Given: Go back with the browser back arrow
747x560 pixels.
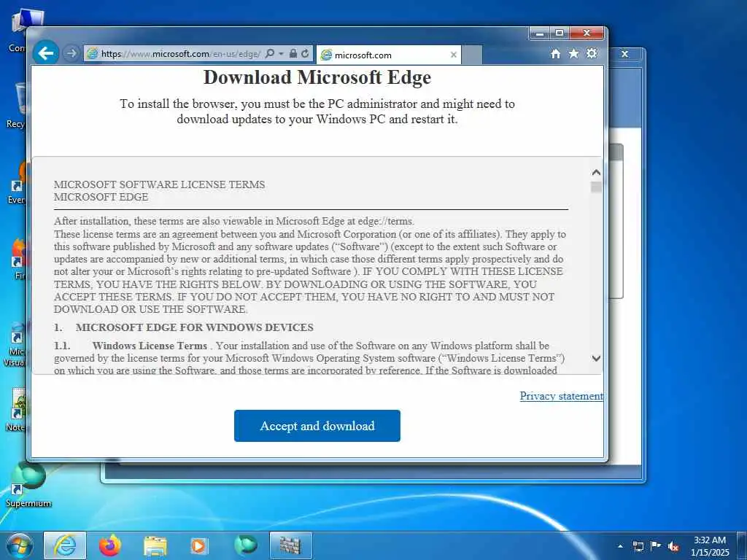Looking at the screenshot, I should [x=46, y=52].
